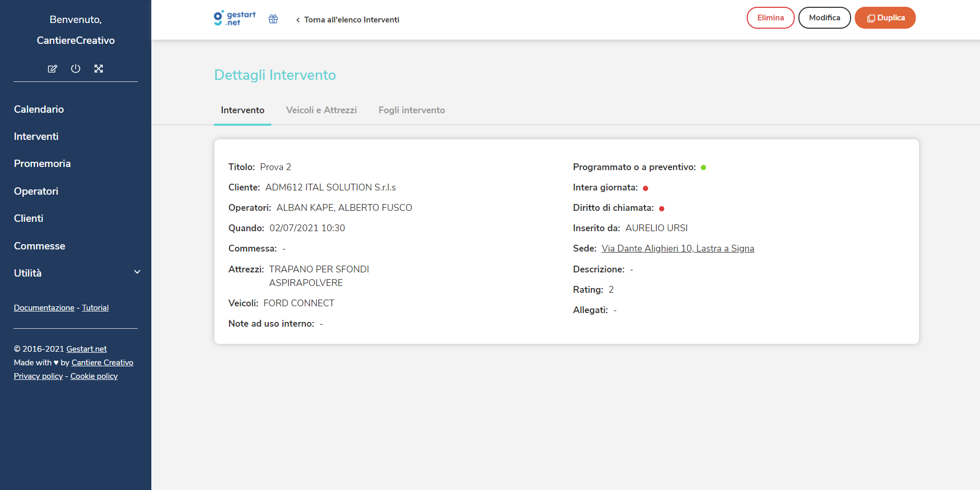Click the gestart.net logo
This screenshot has height=490, width=980.
click(235, 18)
